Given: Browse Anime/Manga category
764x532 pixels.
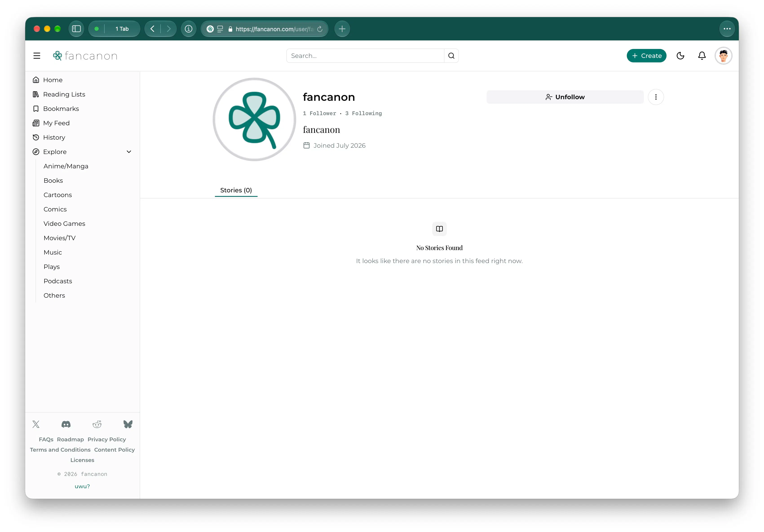Looking at the screenshot, I should 66,166.
